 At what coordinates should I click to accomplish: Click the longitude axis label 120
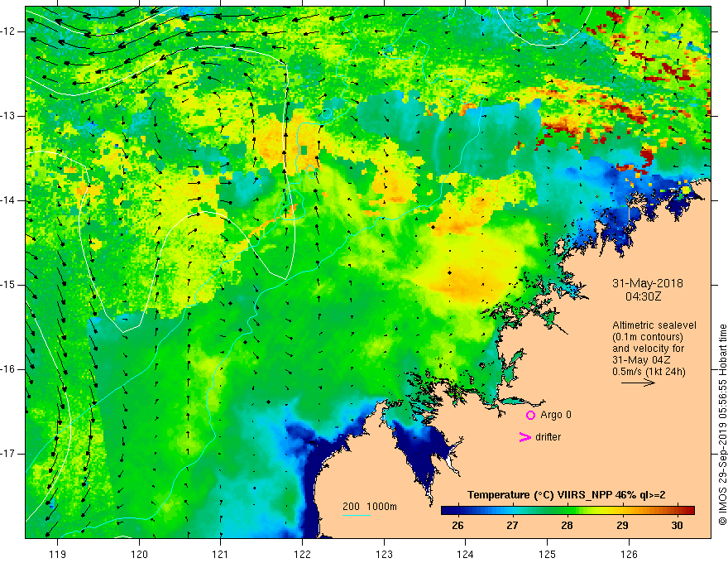(x=139, y=554)
